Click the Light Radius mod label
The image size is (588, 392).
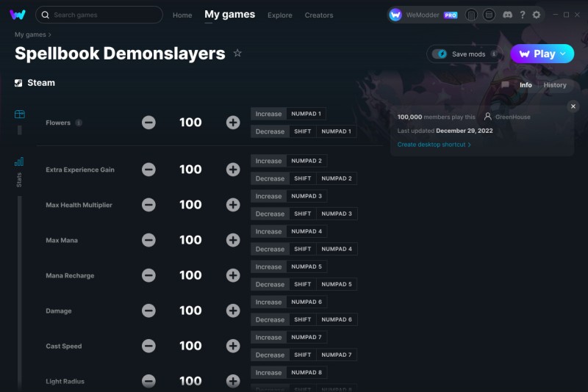point(65,382)
